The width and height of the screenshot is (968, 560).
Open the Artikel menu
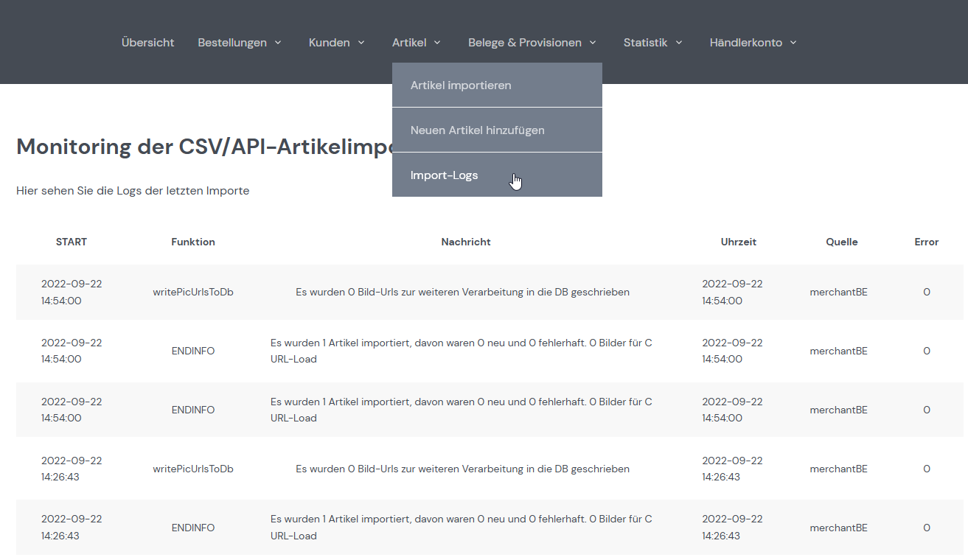pyautogui.click(x=409, y=43)
